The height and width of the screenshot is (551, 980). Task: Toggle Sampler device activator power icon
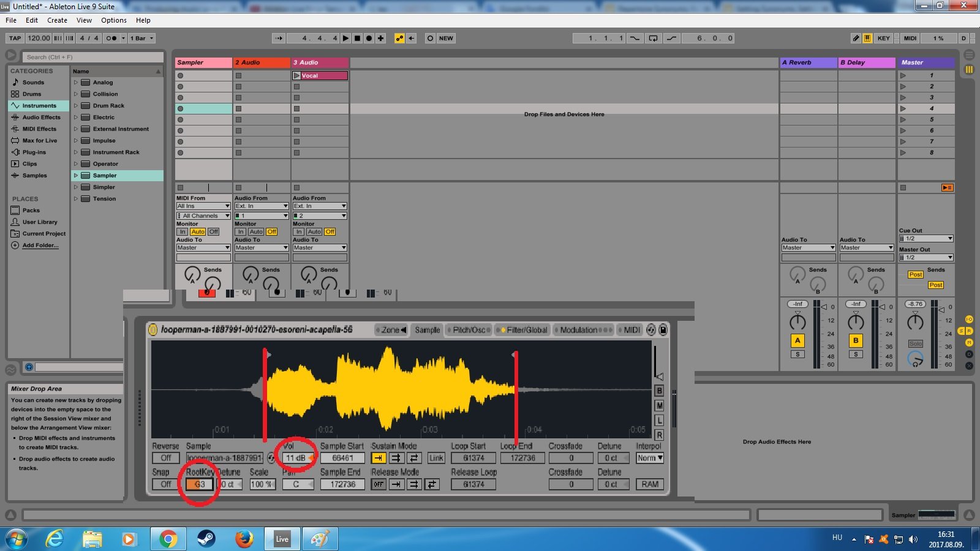153,329
